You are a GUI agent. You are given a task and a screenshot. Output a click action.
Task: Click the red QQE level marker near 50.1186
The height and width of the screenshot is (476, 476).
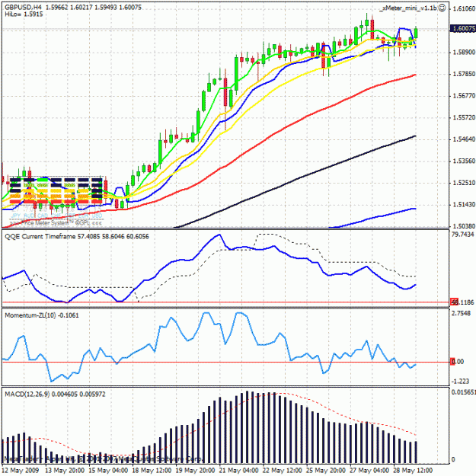pyautogui.click(x=455, y=302)
